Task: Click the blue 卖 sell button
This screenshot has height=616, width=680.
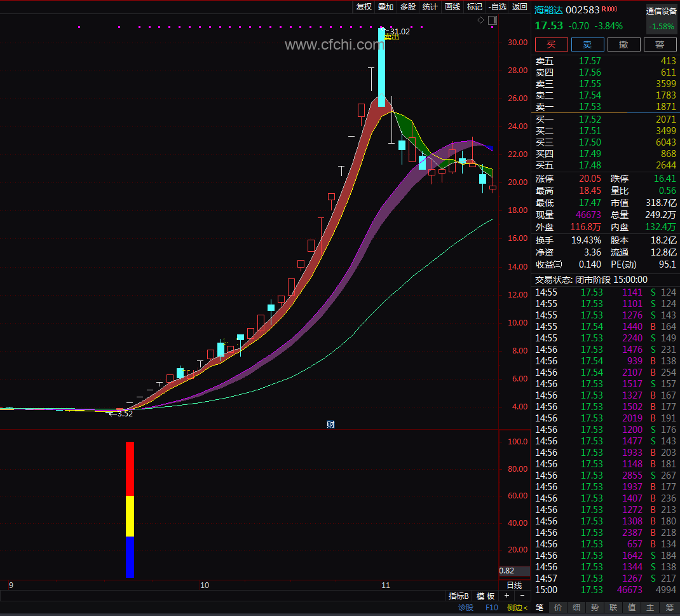Action: [588, 44]
